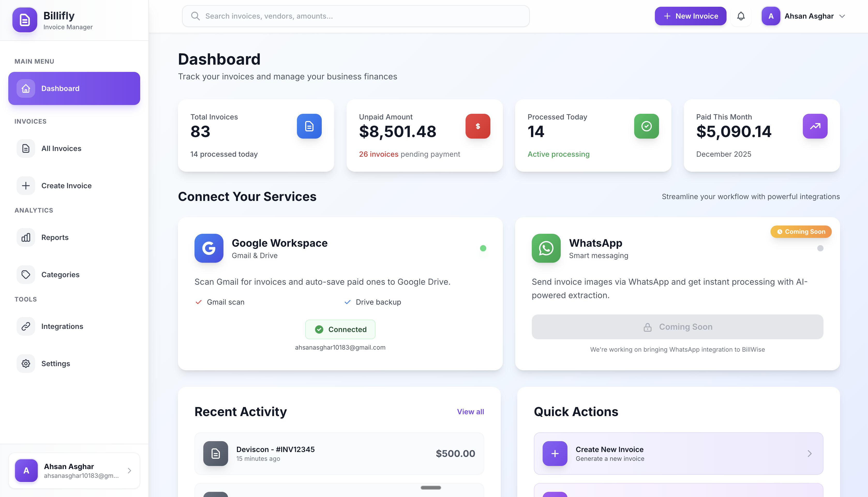Open the Create New Invoice quick action
This screenshot has height=497, width=868.
tap(678, 454)
